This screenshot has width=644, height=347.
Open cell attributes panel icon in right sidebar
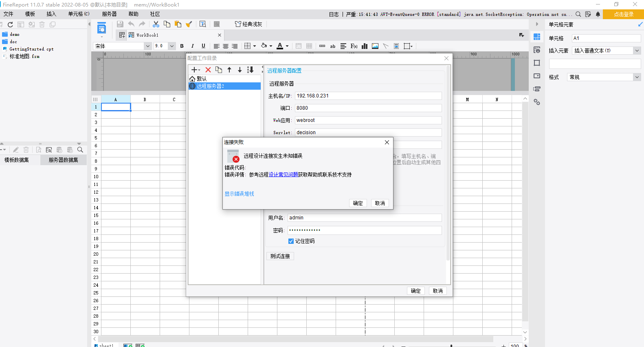click(x=537, y=50)
